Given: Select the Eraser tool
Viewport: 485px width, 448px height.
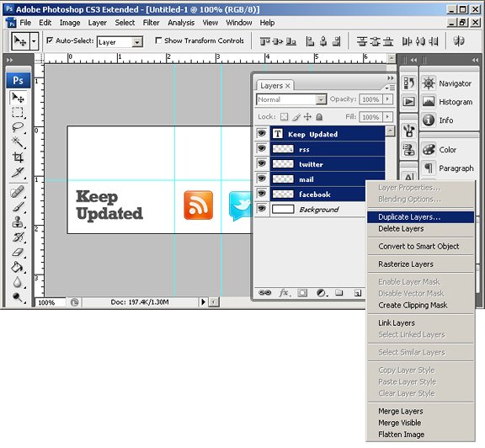Looking at the screenshot, I should pyautogui.click(x=18, y=252).
